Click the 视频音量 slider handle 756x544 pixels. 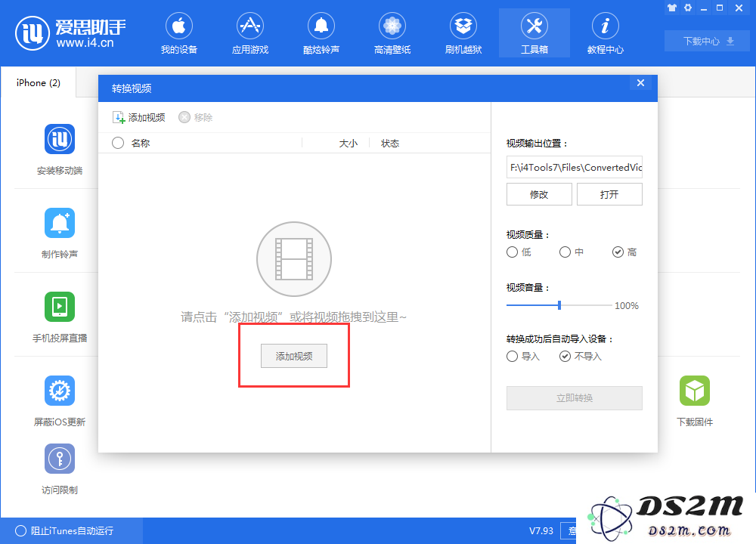(x=559, y=305)
